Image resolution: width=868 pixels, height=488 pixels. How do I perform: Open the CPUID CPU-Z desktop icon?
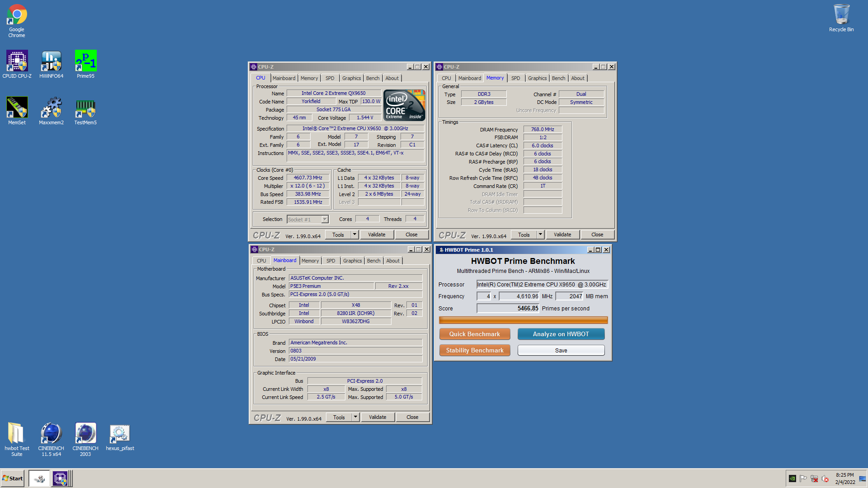coord(17,64)
